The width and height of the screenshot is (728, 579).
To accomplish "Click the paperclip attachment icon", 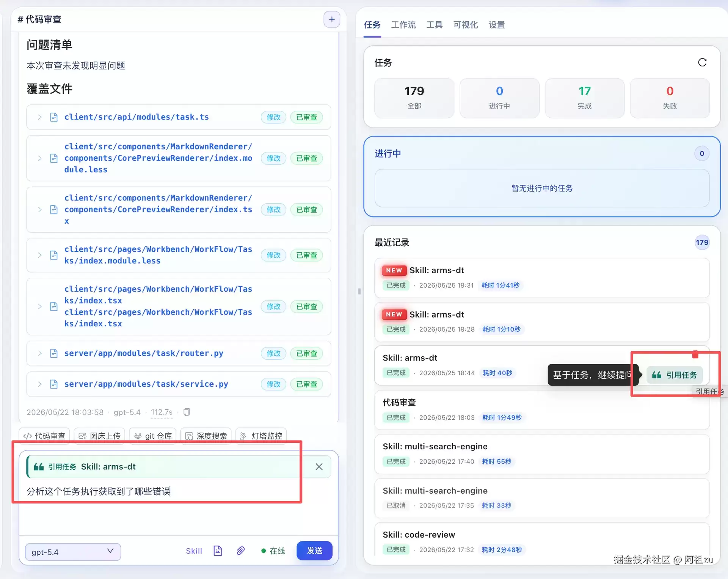I will point(241,551).
